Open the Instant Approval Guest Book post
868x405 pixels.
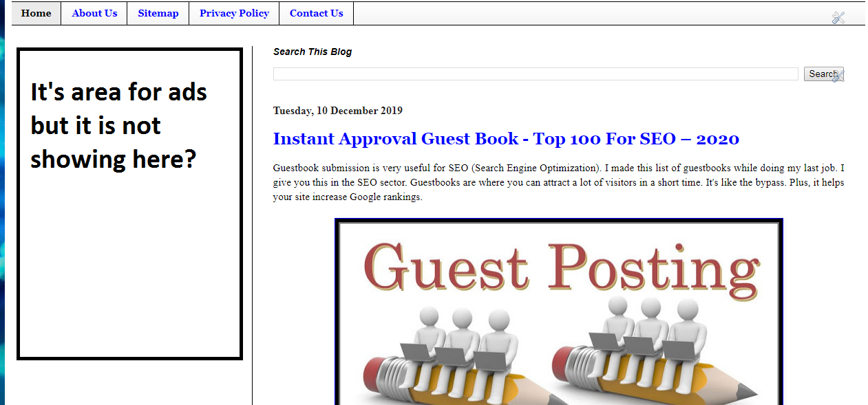[x=506, y=138]
